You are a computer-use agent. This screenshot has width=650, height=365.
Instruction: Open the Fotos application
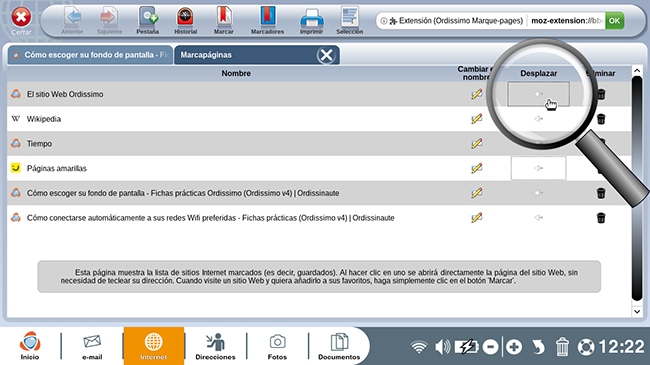(x=277, y=346)
